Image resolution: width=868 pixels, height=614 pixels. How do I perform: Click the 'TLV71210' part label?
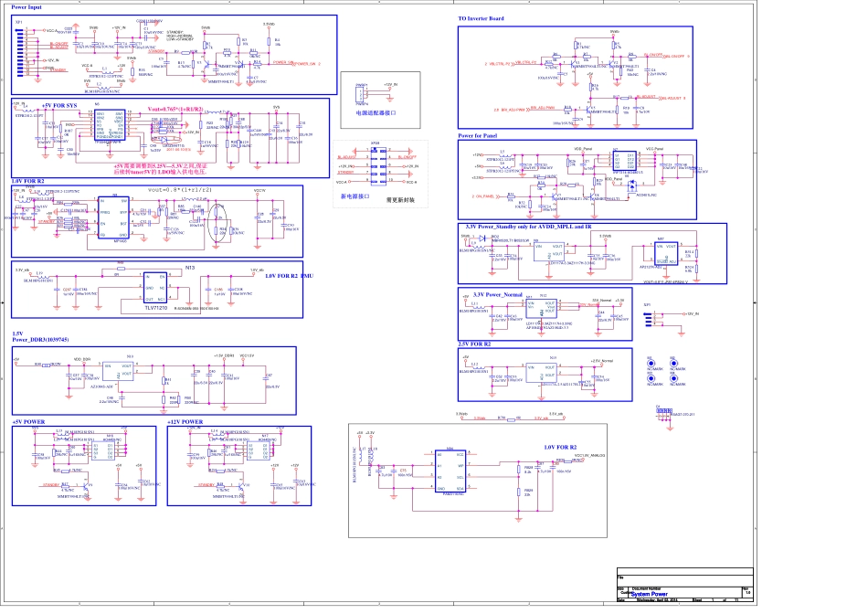point(155,307)
